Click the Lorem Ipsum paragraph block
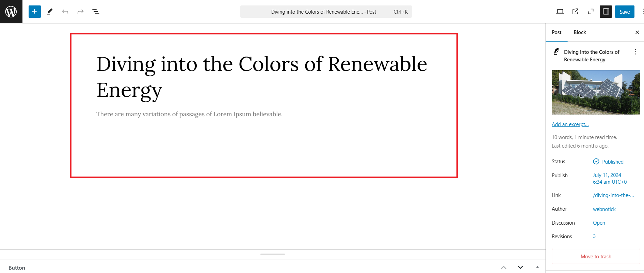Viewport: 644px width, 273px height. [x=189, y=114]
